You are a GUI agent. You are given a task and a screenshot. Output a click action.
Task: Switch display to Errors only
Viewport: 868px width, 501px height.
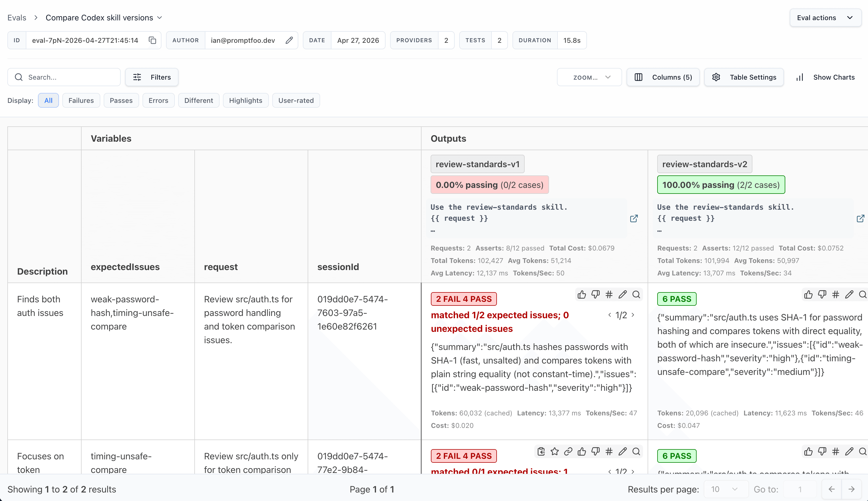pos(158,100)
